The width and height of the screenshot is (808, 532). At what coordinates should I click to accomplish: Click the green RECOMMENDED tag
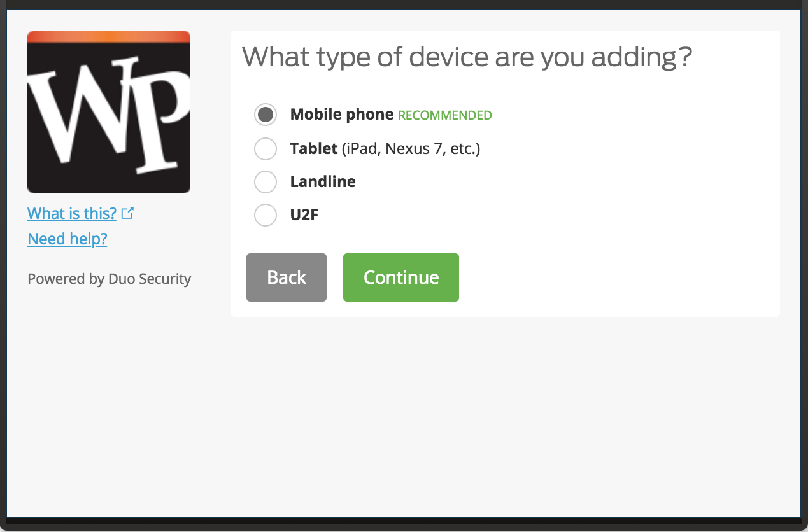tap(445, 116)
